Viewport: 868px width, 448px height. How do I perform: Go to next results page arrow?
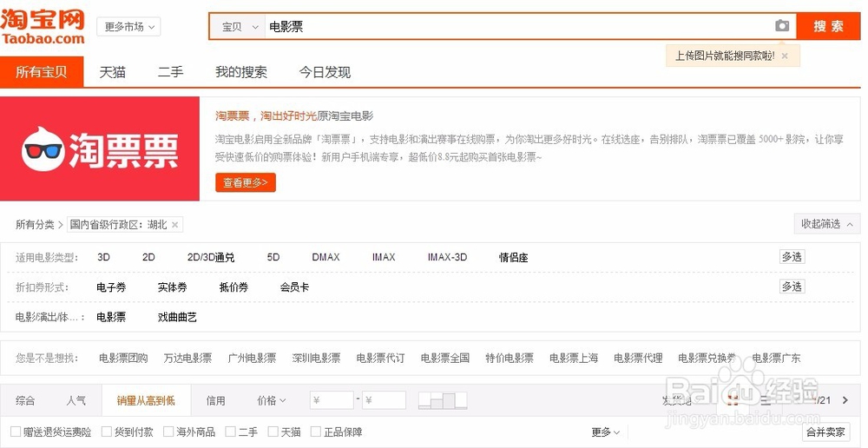(845, 400)
